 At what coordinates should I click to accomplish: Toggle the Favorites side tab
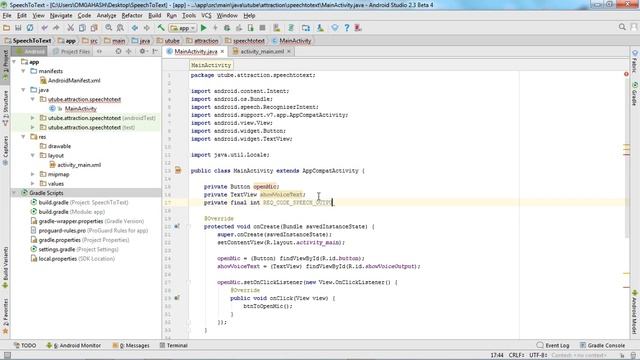5,316
